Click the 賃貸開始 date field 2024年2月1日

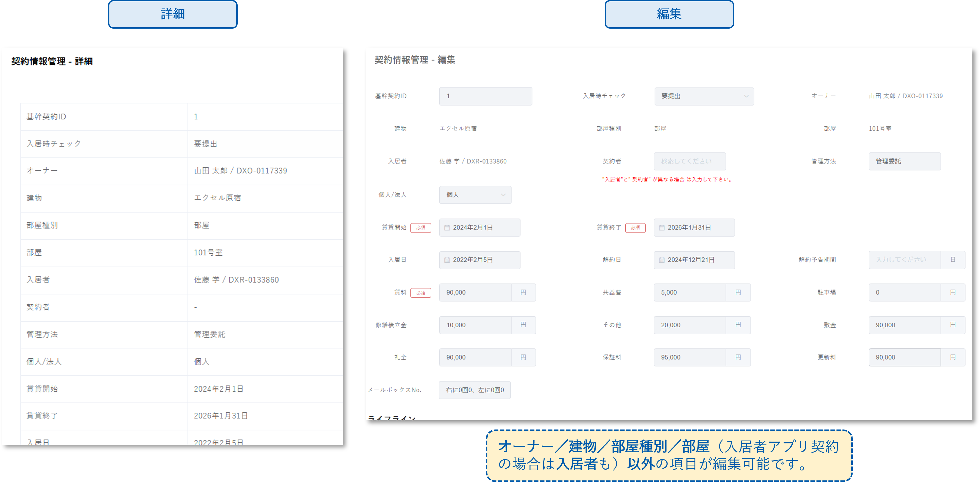[x=479, y=227]
